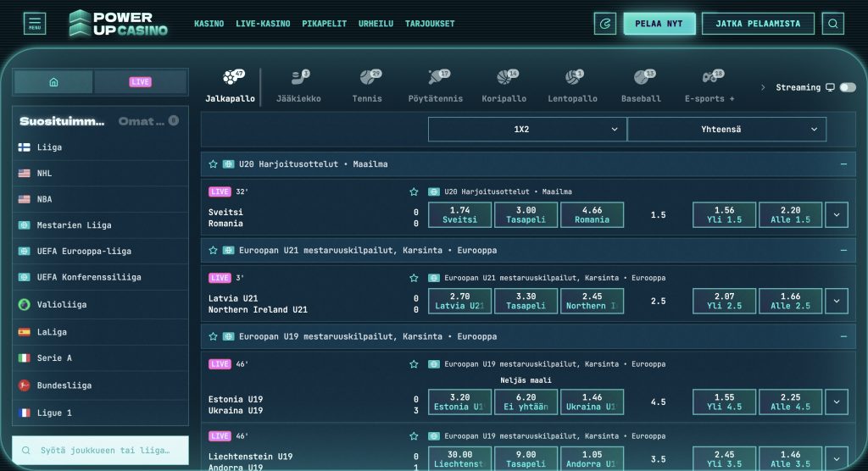868x471 pixels.
Task: Open the Yhteensä market dropdown
Action: point(726,129)
